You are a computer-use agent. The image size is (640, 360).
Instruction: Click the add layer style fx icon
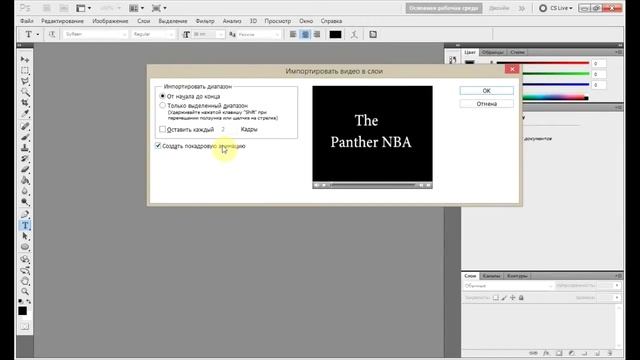tap(546, 353)
